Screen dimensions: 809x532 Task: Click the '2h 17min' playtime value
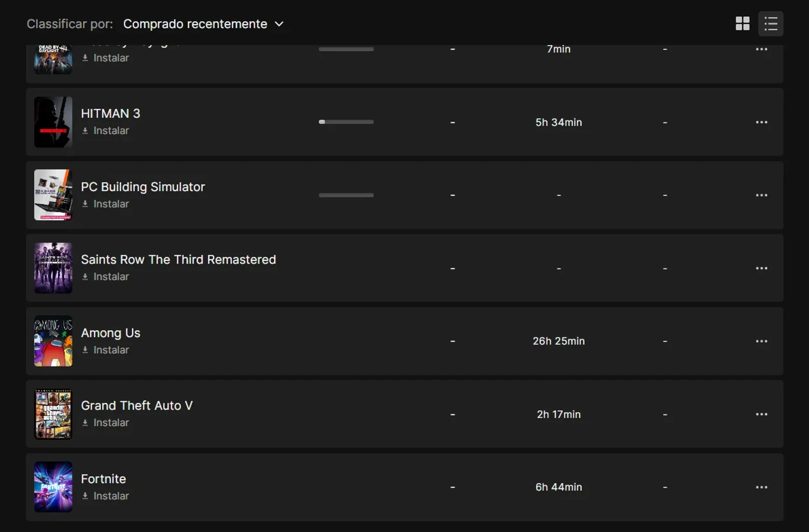pyautogui.click(x=559, y=414)
